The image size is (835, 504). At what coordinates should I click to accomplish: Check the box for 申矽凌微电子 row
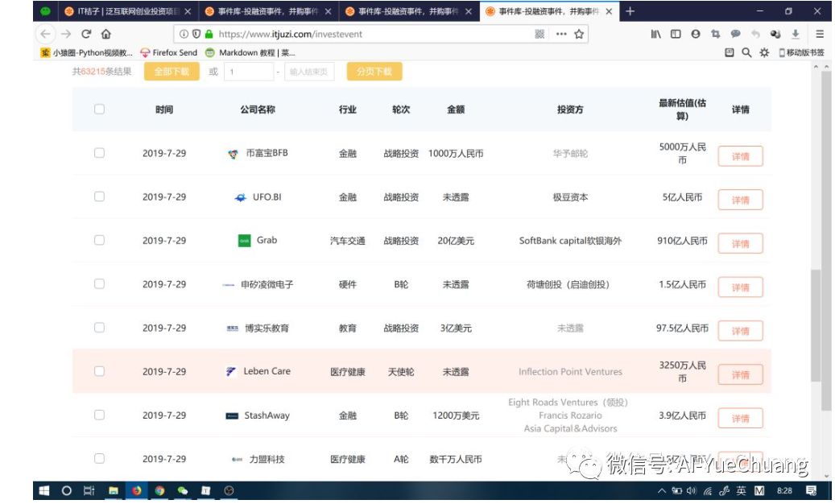(x=99, y=283)
